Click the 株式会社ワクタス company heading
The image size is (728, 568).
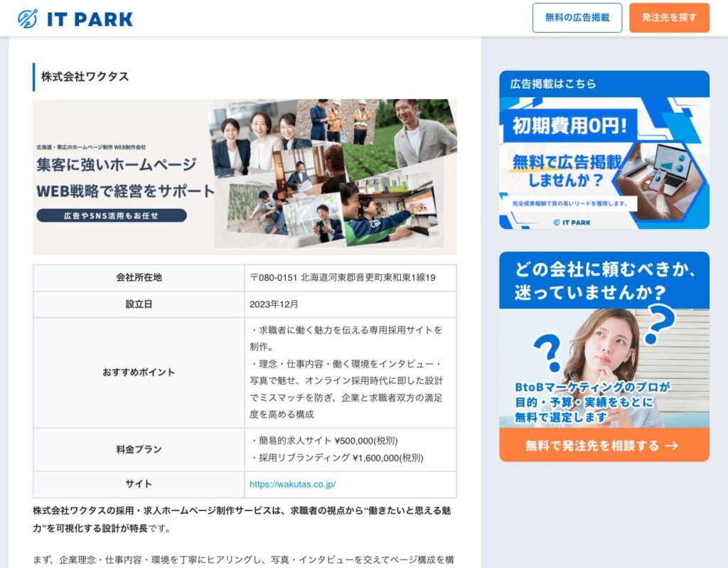pyautogui.click(x=85, y=77)
